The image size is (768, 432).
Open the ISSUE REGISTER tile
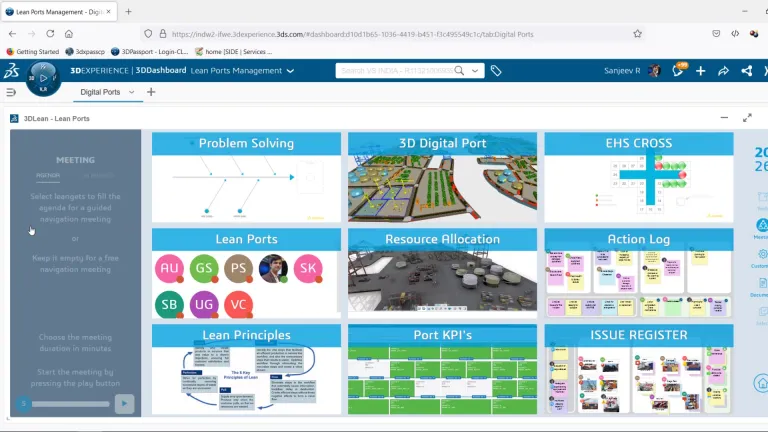point(639,369)
